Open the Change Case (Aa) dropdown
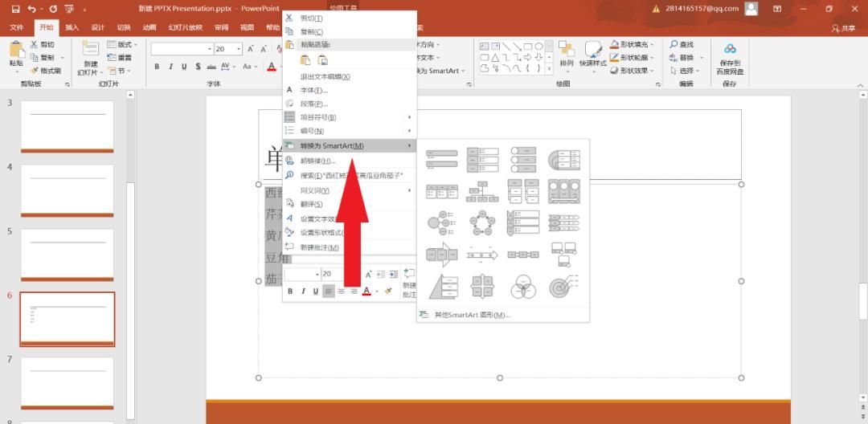The height and width of the screenshot is (424, 868). pos(250,67)
